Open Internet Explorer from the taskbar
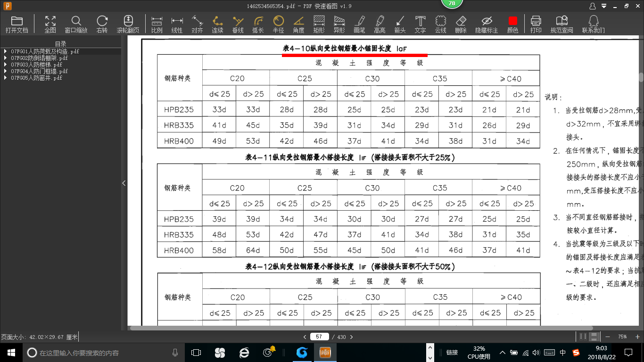The width and height of the screenshot is (644, 362). pyautogui.click(x=244, y=353)
